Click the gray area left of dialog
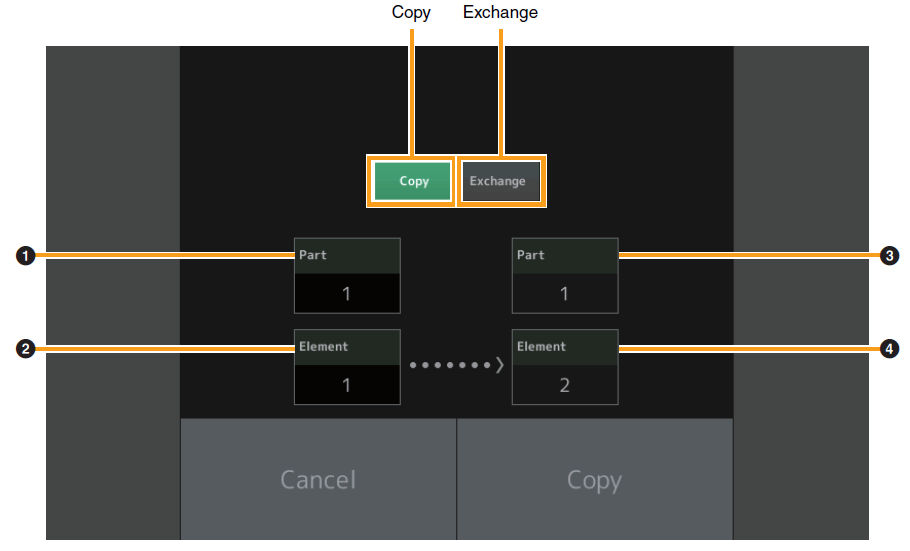The height and width of the screenshot is (551, 910). pyautogui.click(x=113, y=293)
